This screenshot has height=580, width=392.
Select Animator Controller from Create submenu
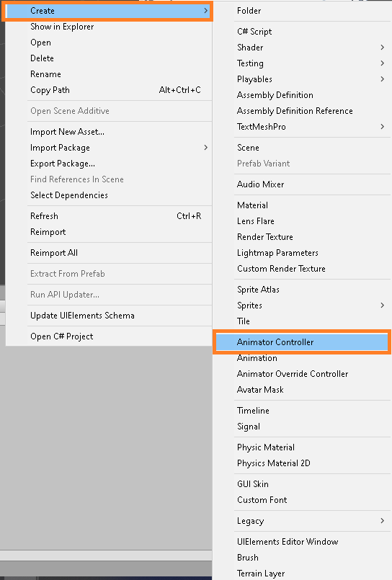[x=302, y=342]
